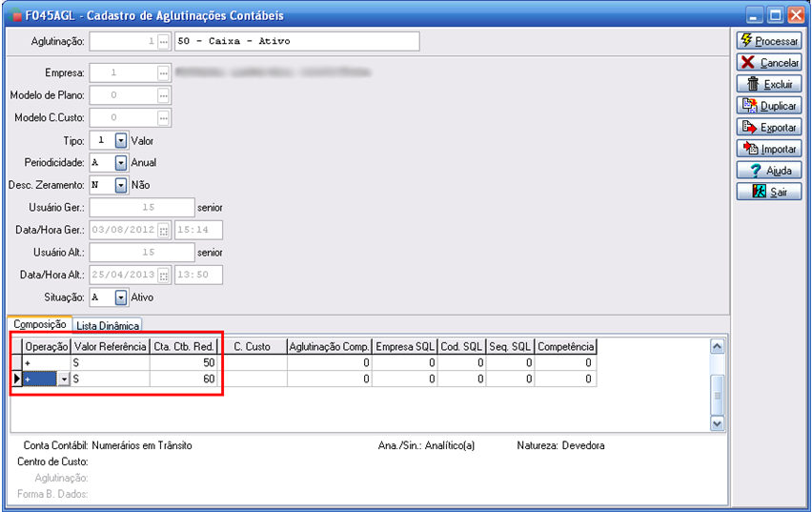Open Aglutinação lookup ellipsis button
812x512 pixels.
(163, 41)
